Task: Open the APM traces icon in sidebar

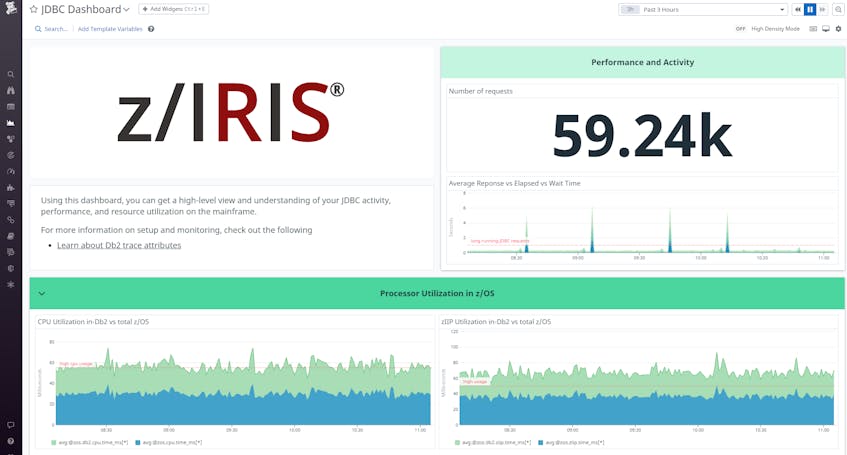Action: pos(10,204)
